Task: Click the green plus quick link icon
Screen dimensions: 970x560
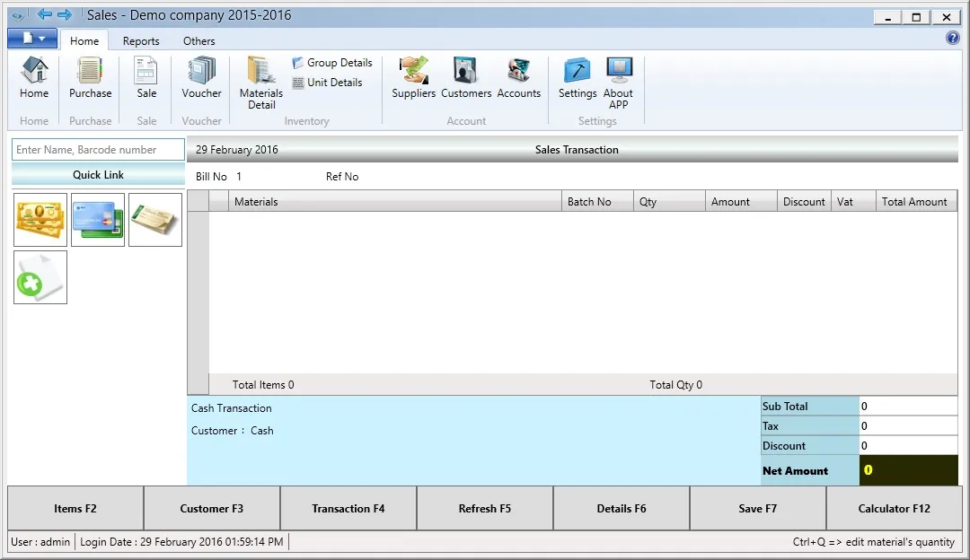Action: click(x=40, y=276)
